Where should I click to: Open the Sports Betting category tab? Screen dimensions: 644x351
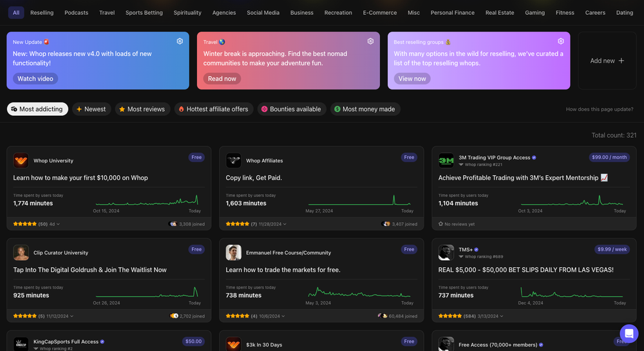[144, 13]
